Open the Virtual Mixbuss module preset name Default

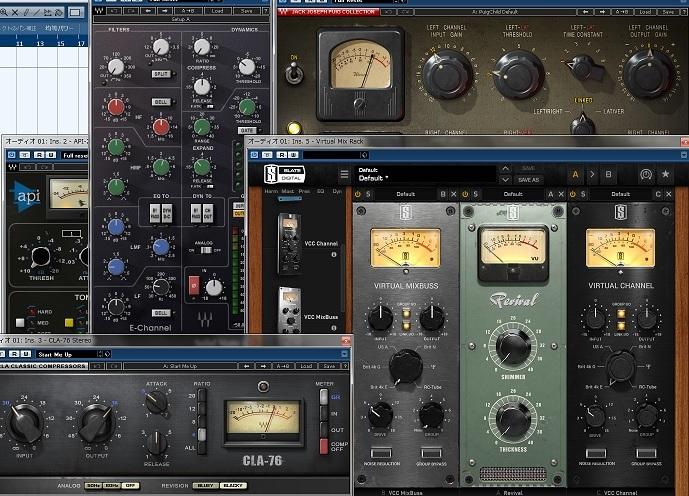point(405,194)
